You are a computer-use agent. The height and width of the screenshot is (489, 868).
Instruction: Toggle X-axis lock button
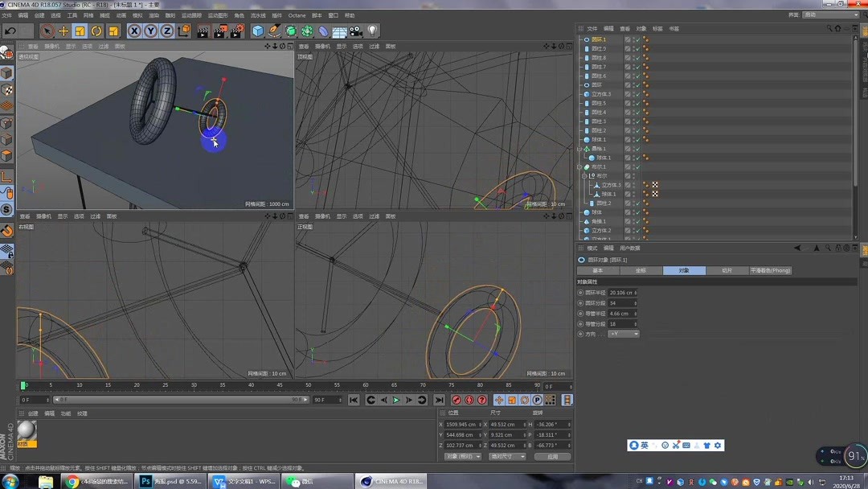[x=134, y=31]
